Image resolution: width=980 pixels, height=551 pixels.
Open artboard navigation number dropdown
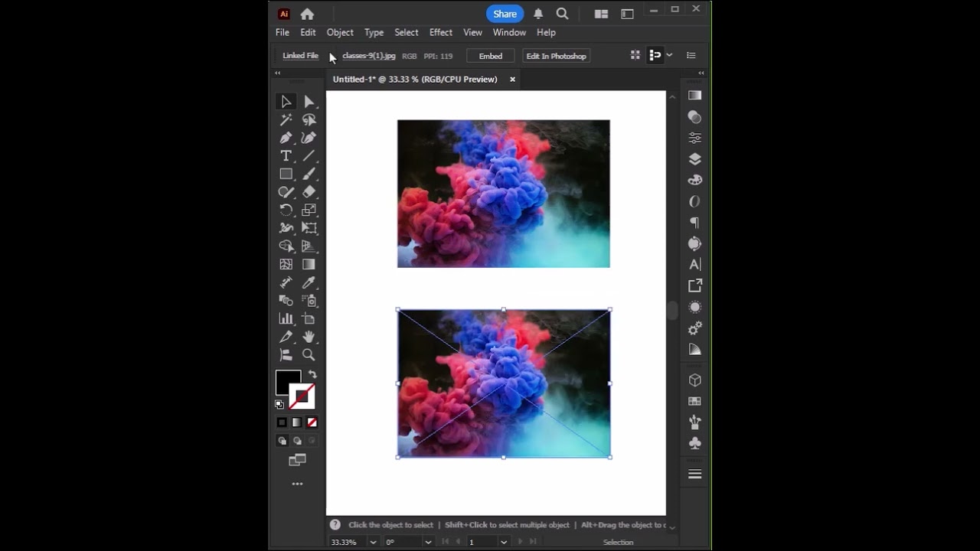[x=503, y=542]
